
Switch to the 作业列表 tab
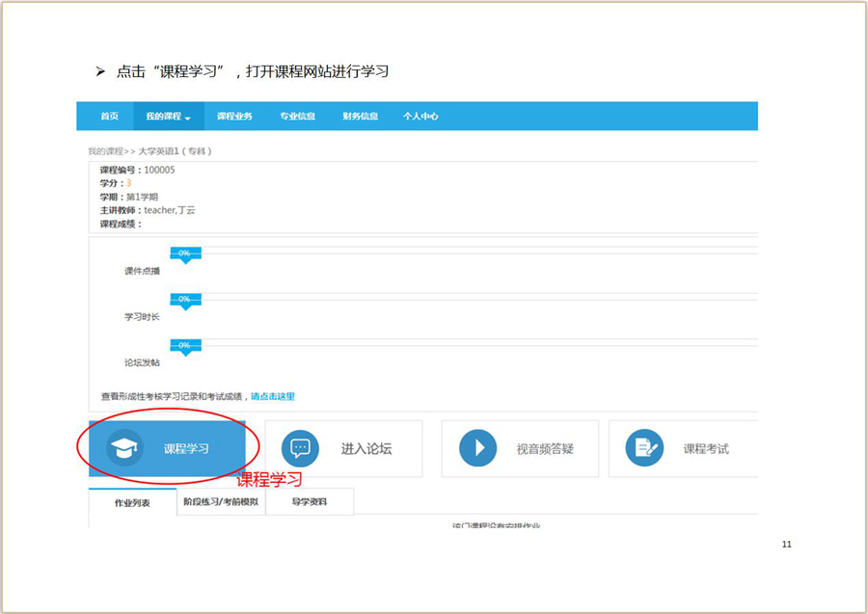pyautogui.click(x=132, y=503)
